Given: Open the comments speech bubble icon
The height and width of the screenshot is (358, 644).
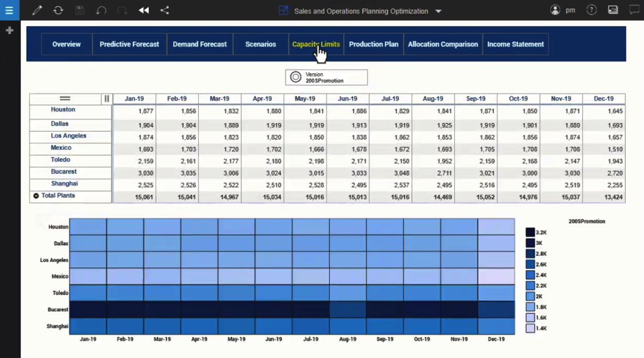Looking at the screenshot, I should pyautogui.click(x=634, y=10).
